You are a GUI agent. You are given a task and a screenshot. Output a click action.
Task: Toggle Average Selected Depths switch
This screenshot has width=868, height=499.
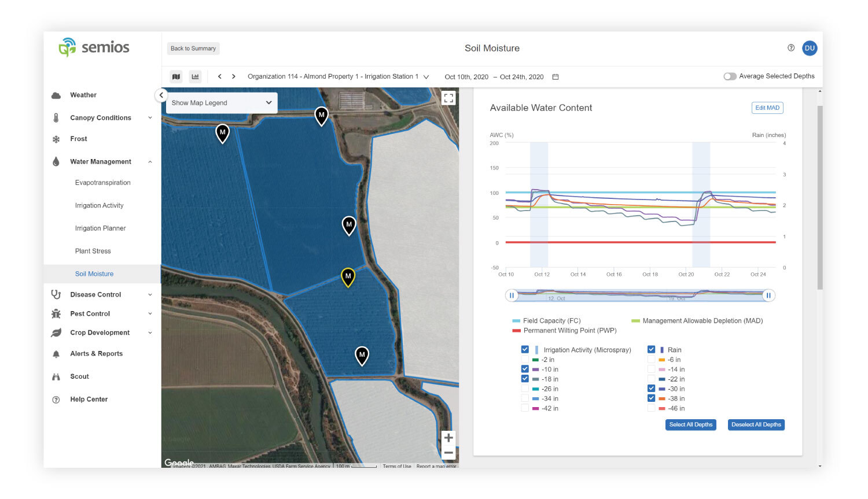click(x=730, y=76)
